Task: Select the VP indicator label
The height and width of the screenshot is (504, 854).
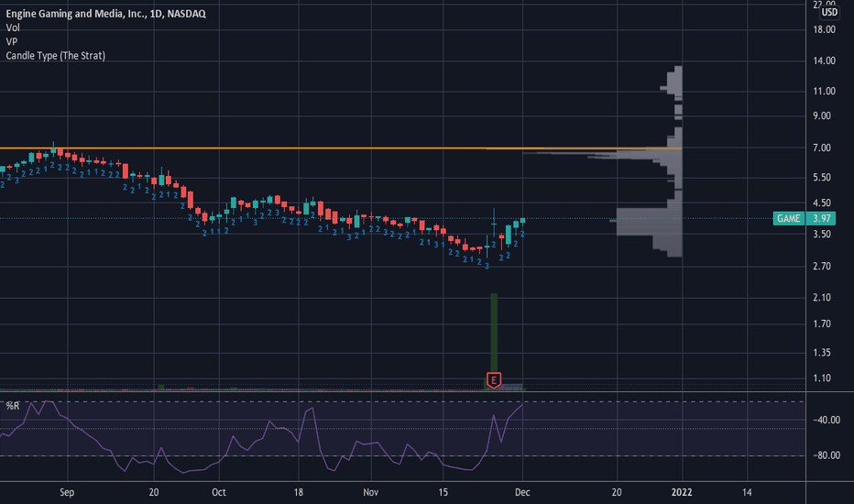Action: [11, 41]
